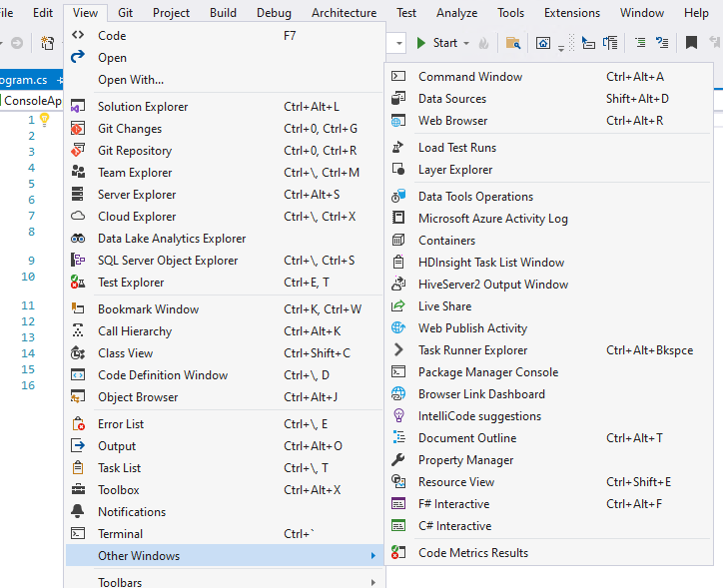Image resolution: width=723 pixels, height=588 pixels.
Task: Open Layer Explorer
Action: [548, 170]
